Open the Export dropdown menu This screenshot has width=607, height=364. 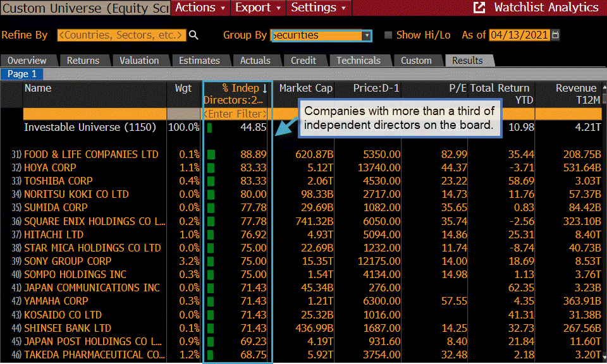[x=258, y=8]
